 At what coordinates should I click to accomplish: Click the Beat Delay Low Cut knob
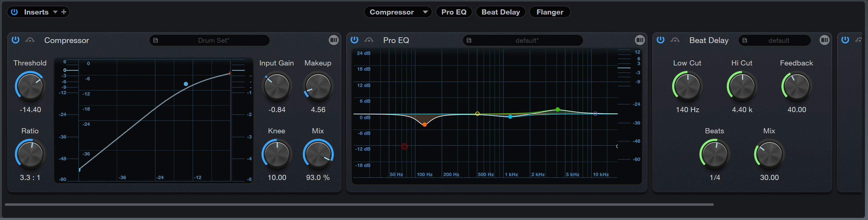click(x=687, y=86)
